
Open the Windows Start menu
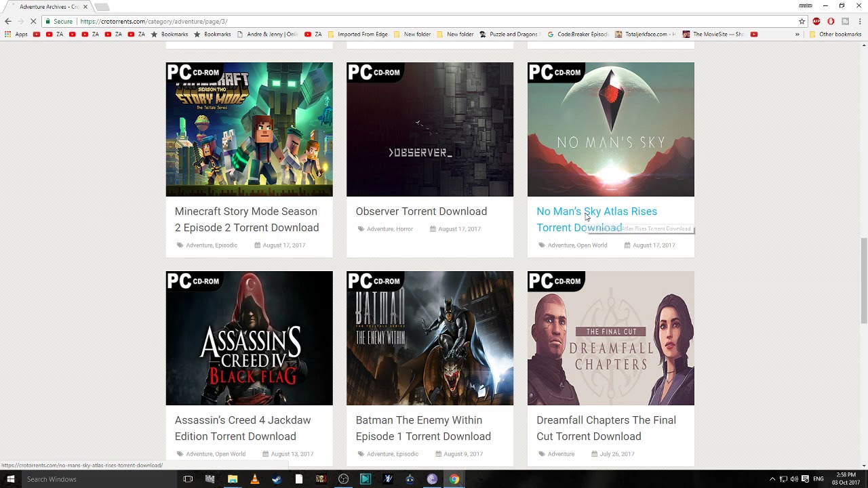(11, 479)
